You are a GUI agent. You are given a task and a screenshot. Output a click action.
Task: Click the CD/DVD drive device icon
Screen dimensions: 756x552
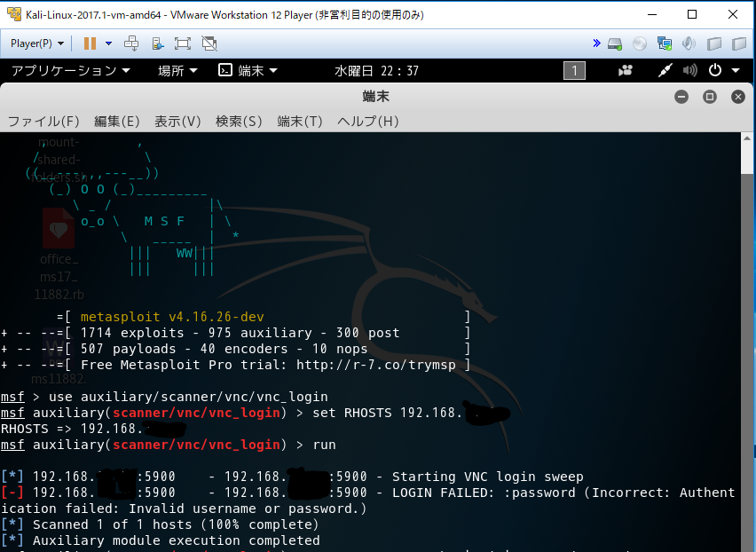coord(640,43)
